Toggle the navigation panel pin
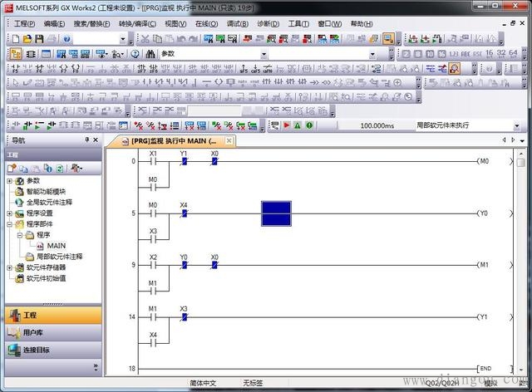The image size is (532, 392). [87, 140]
